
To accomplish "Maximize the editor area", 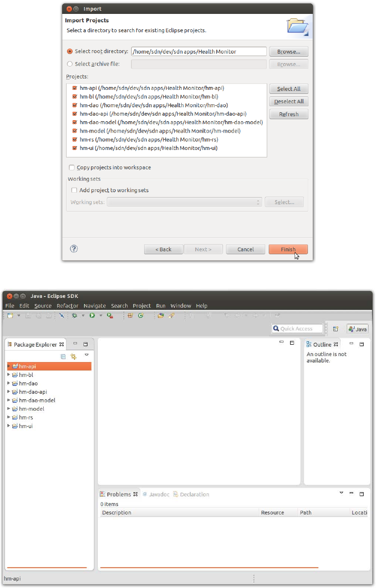I will click(x=292, y=342).
